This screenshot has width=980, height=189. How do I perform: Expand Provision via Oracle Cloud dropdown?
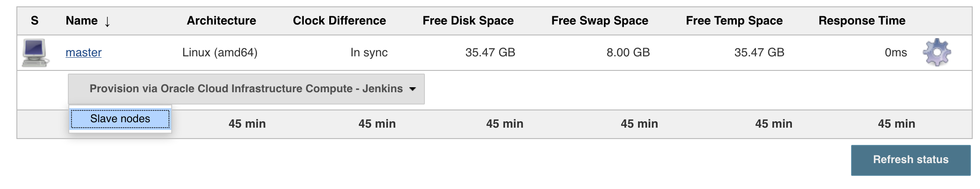pos(246,89)
